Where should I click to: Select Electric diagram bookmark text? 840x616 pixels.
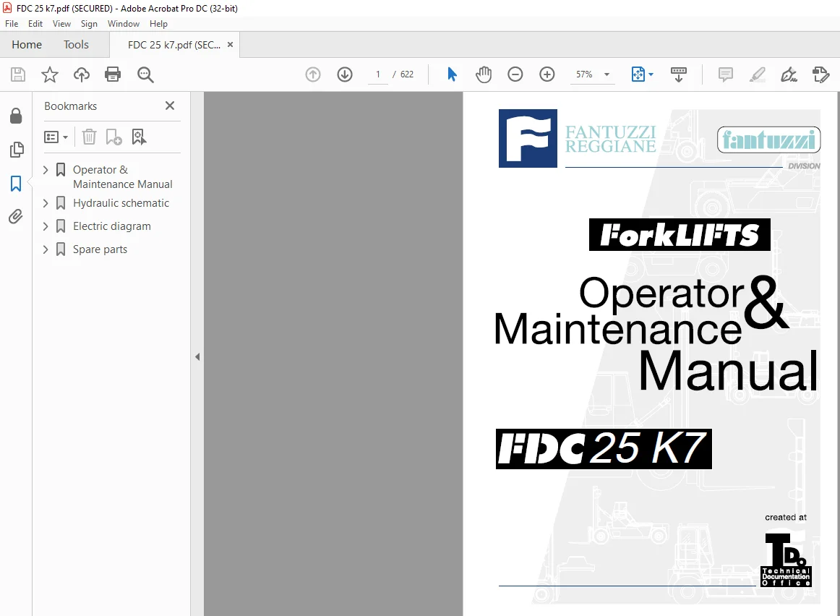(x=112, y=226)
